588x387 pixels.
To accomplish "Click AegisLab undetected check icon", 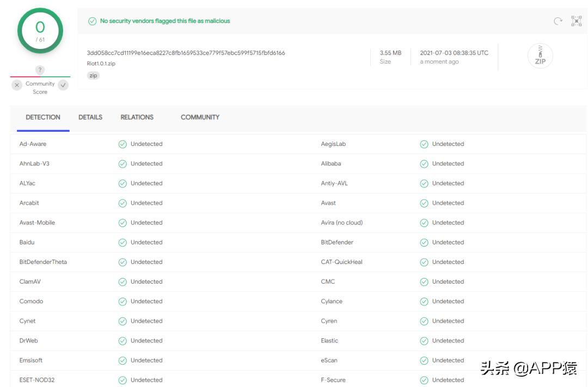I will [424, 144].
